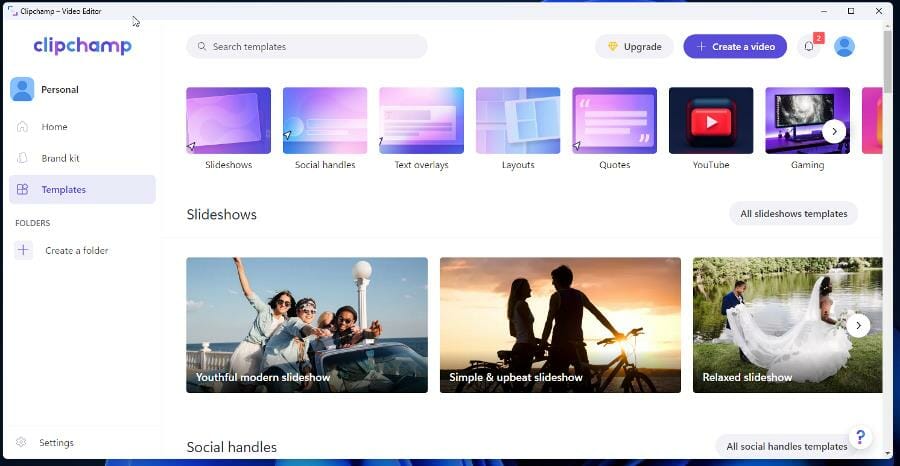This screenshot has width=900, height=466.
Task: Open the Layouts category thumbnail
Action: 518,121
